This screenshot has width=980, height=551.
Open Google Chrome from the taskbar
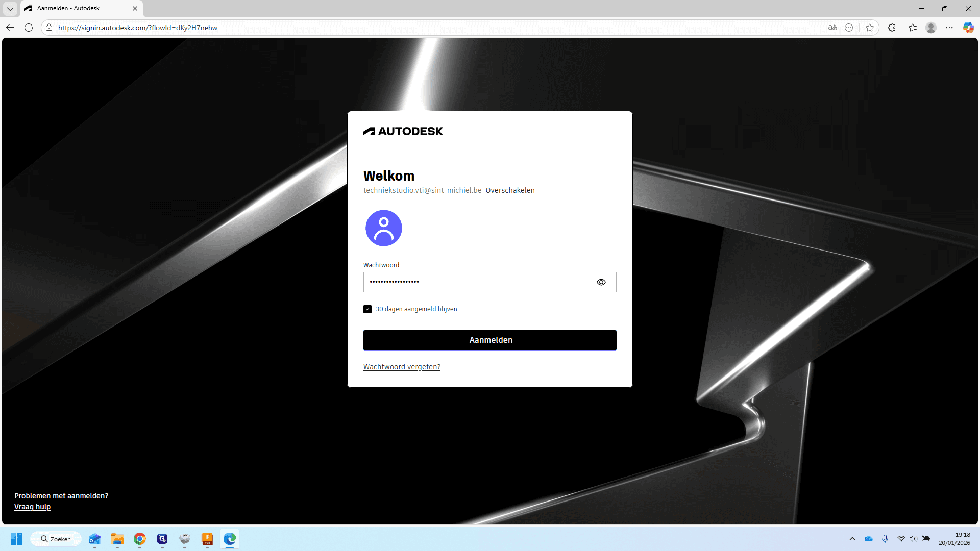pyautogui.click(x=140, y=539)
